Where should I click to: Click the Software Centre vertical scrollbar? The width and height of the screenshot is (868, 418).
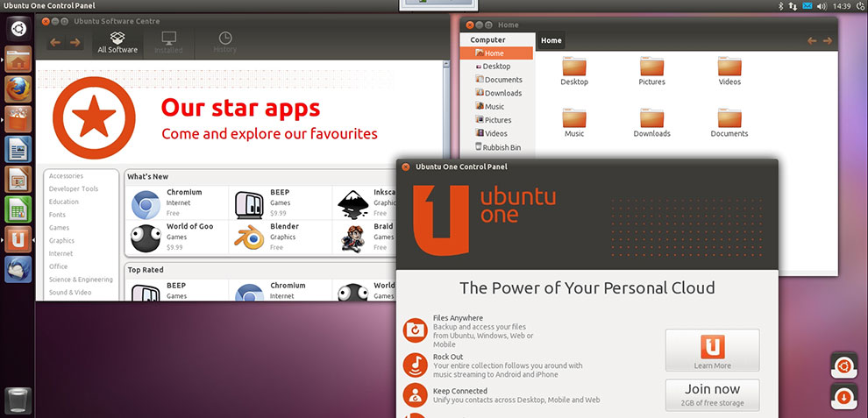click(x=446, y=110)
